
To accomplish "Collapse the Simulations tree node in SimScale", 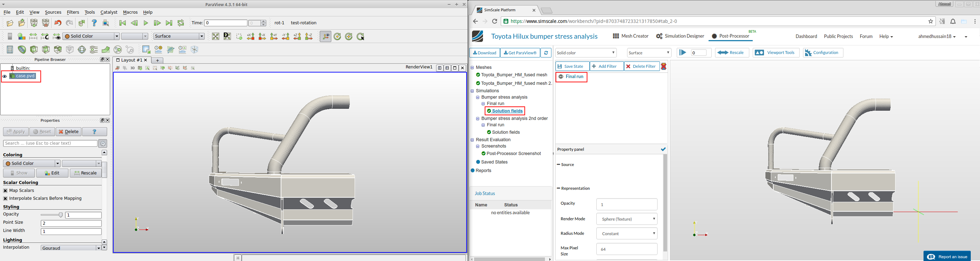I will 472,91.
